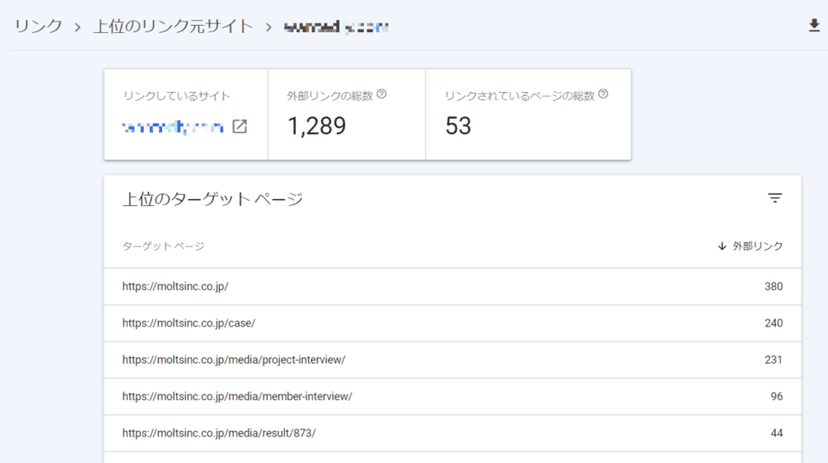Open row https://moltsinc.co.jp/
828x463 pixels.
tap(452, 286)
